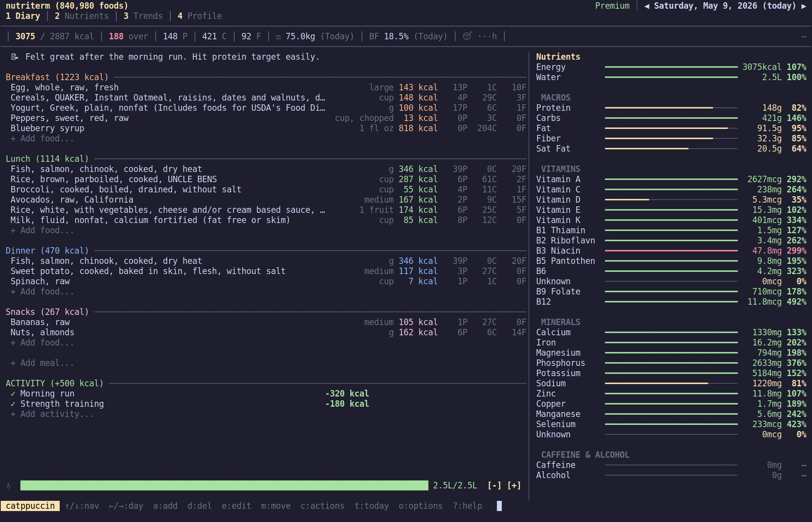Image resolution: width=812 pixels, height=522 pixels.
Task: Switch to the Diary tab
Action: tap(23, 16)
